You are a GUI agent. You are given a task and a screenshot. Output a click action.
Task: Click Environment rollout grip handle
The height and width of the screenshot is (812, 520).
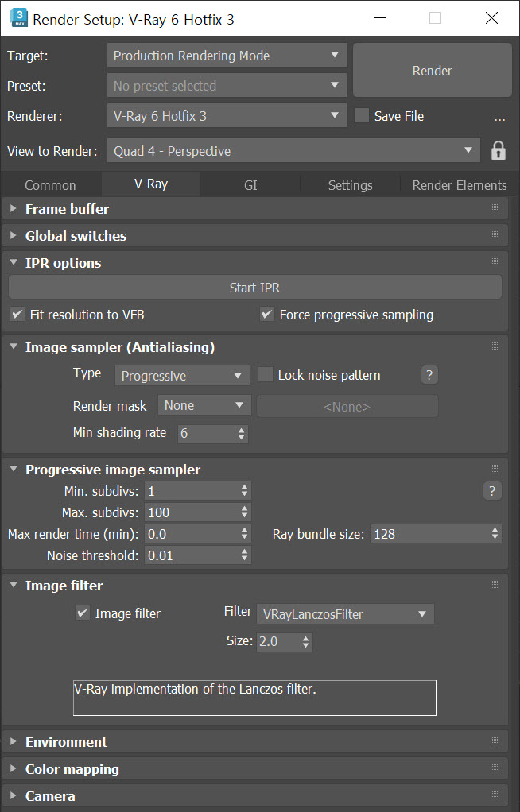pyautogui.click(x=495, y=741)
